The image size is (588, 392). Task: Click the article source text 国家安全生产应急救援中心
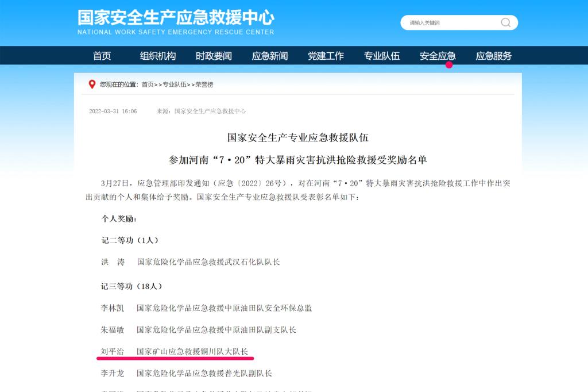click(210, 111)
